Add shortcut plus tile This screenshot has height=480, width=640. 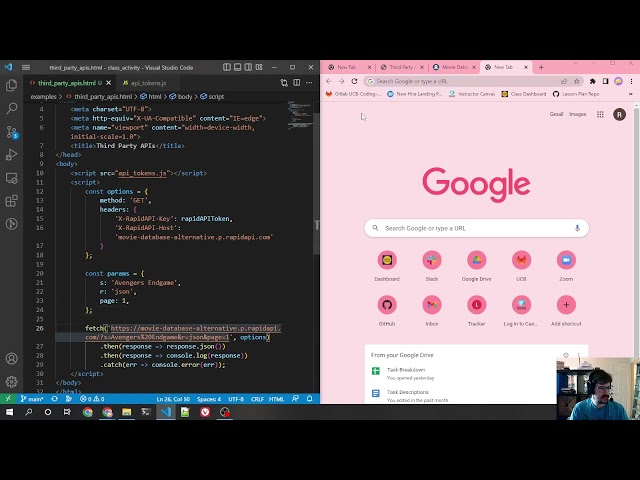566,311
